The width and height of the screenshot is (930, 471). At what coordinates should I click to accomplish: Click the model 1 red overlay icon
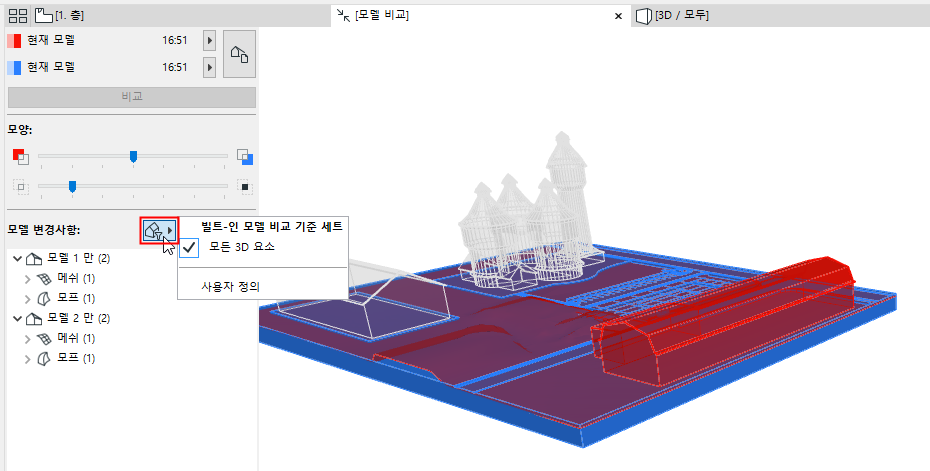[20, 156]
